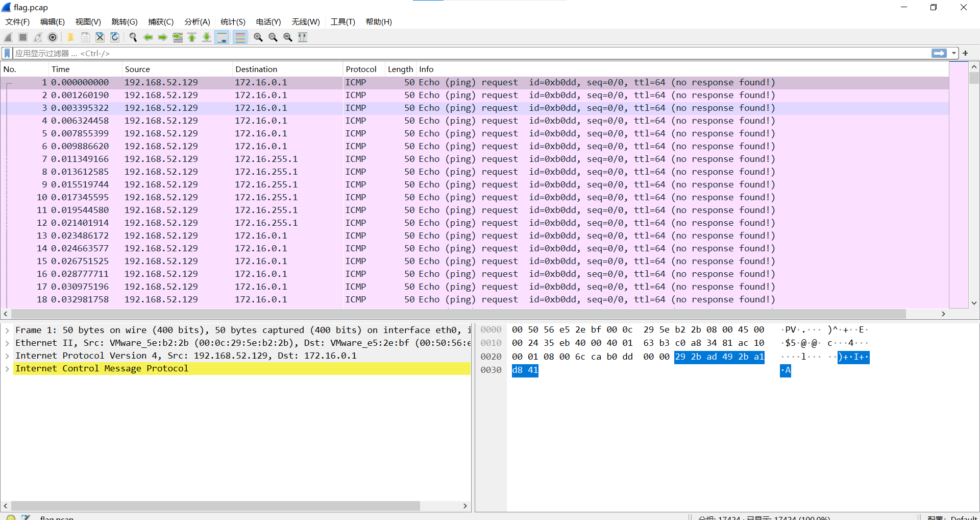Jump to last packet icon
Screen dimensions: 980x520
[207, 37]
